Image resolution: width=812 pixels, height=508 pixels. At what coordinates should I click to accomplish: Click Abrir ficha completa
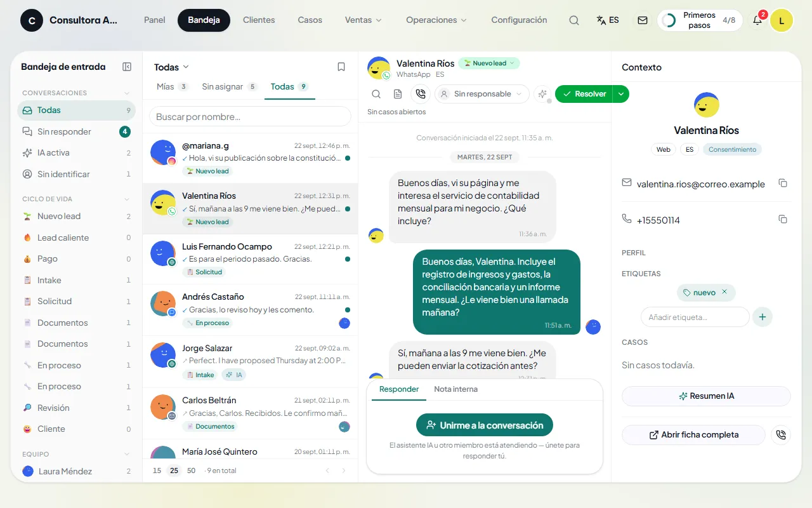[693, 435]
